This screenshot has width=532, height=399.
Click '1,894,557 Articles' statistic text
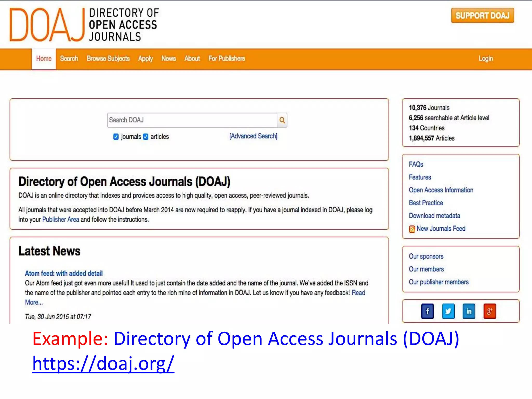coord(431,138)
